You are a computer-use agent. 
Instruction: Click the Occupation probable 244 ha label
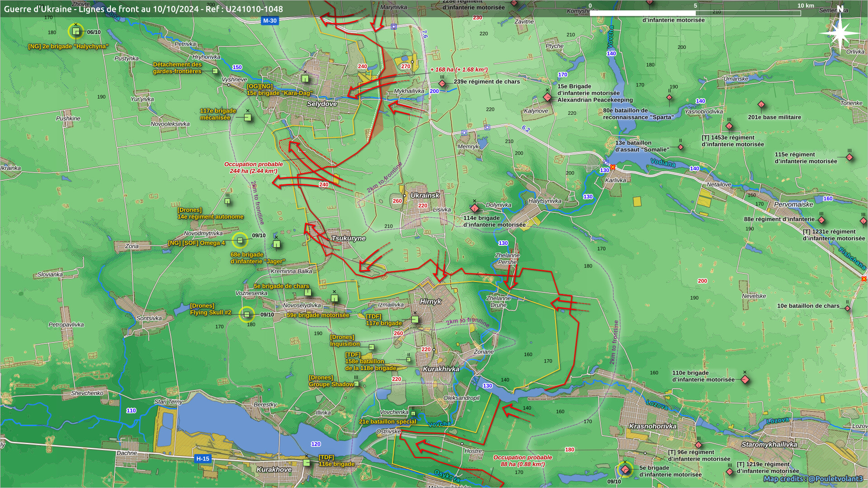(x=253, y=168)
